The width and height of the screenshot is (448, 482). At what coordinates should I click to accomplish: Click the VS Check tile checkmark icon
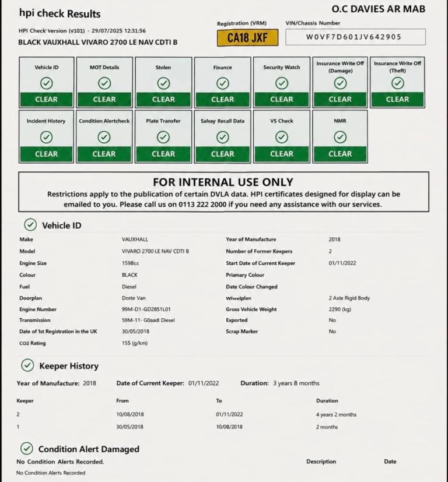point(282,137)
